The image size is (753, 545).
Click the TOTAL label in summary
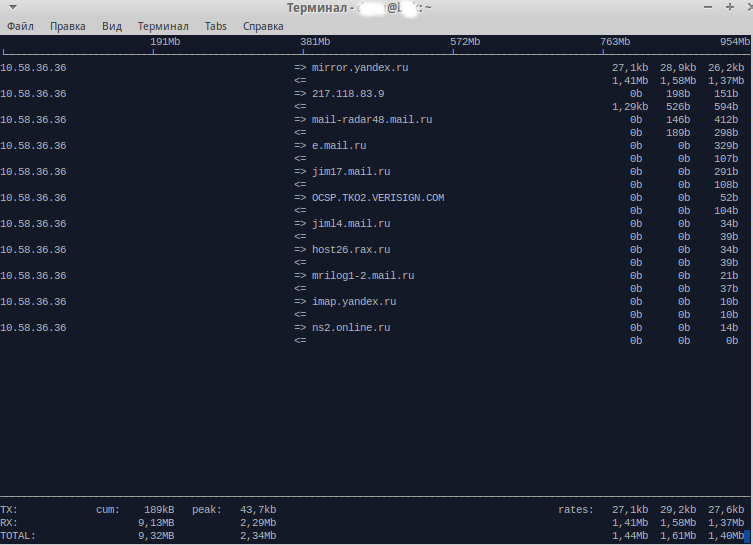click(18, 536)
